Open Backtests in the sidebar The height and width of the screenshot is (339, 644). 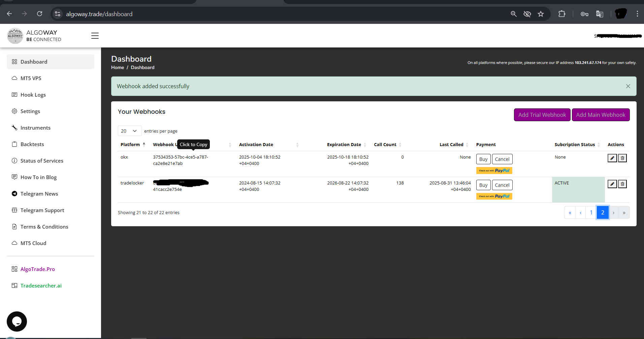51,144
